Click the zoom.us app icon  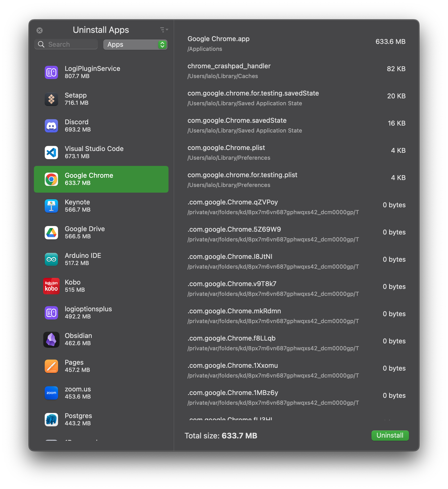point(51,393)
